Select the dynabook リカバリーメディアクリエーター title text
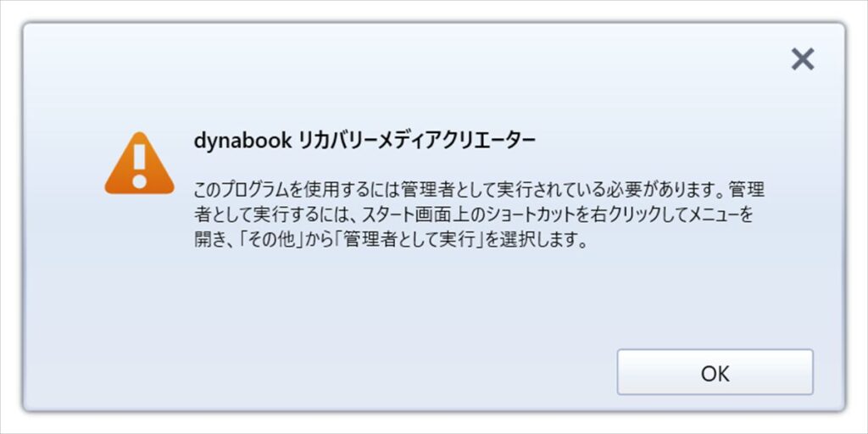This screenshot has height=434, width=868. click(x=364, y=142)
